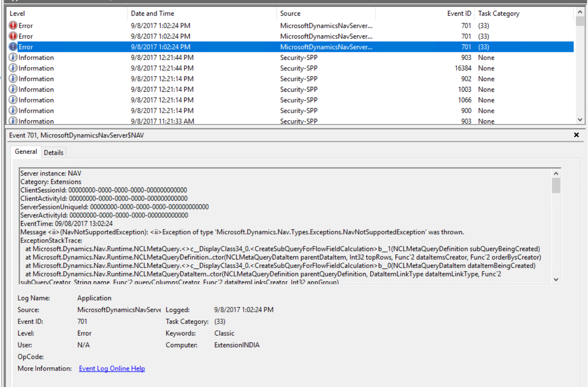Switch to the Details tab
This screenshot has height=387, width=588.
click(53, 152)
